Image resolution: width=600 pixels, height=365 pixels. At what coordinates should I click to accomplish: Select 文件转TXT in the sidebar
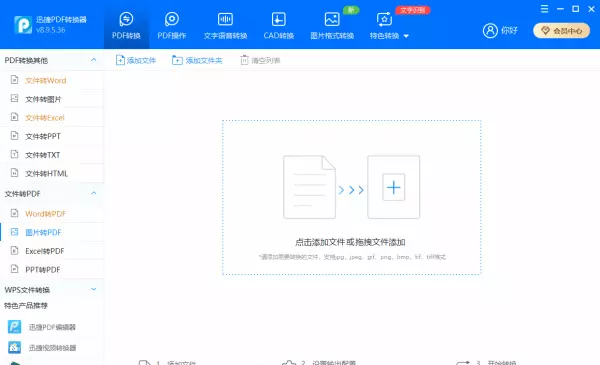52,155
